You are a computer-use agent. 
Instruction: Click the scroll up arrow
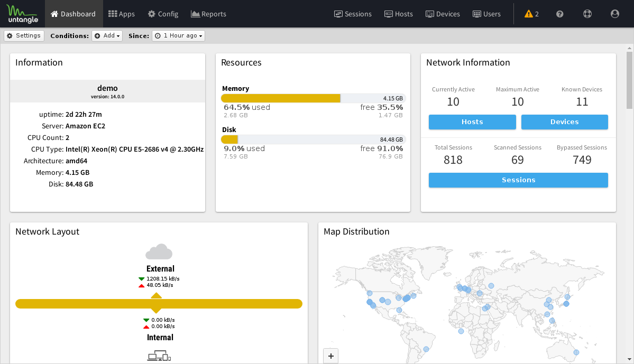point(630,48)
